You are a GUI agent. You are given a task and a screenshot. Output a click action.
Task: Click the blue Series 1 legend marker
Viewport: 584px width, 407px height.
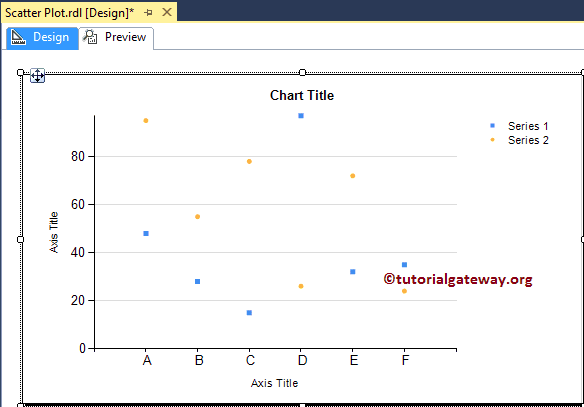point(492,126)
